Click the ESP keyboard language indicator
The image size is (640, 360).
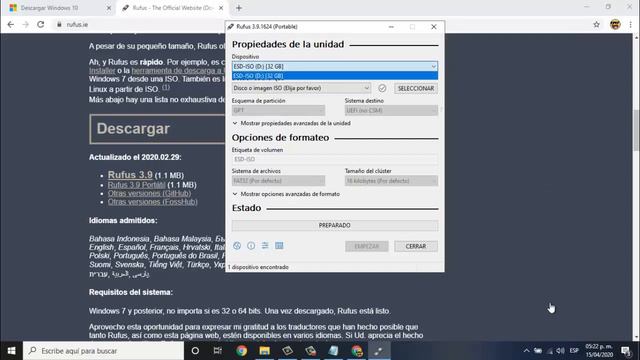click(x=574, y=351)
